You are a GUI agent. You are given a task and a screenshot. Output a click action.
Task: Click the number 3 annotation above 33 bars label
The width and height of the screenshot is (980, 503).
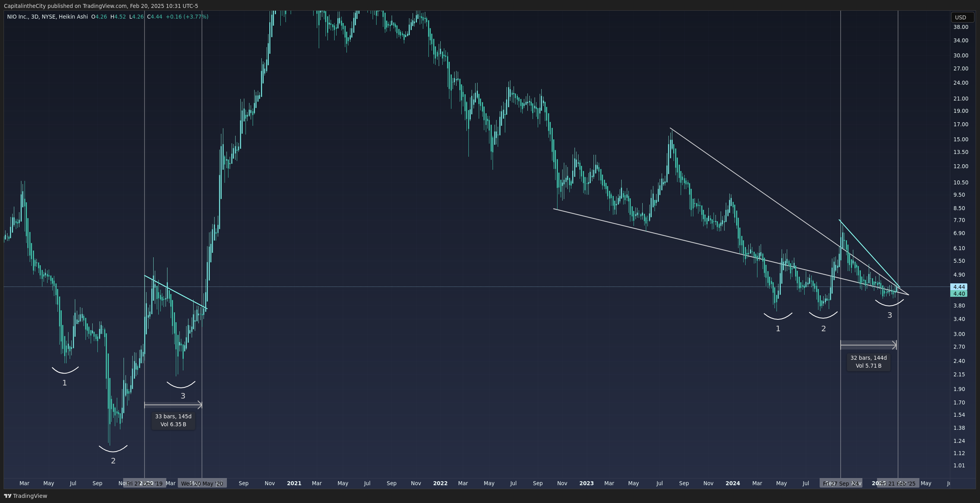pyautogui.click(x=183, y=396)
